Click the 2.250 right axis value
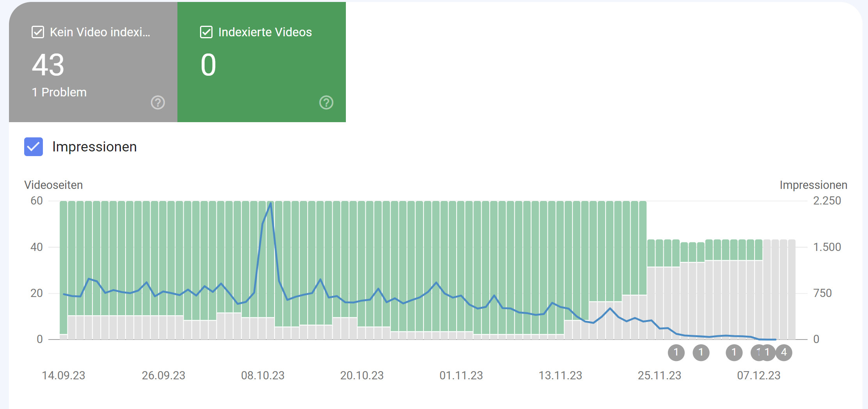Screen dimensions: 868x409 tap(827, 201)
